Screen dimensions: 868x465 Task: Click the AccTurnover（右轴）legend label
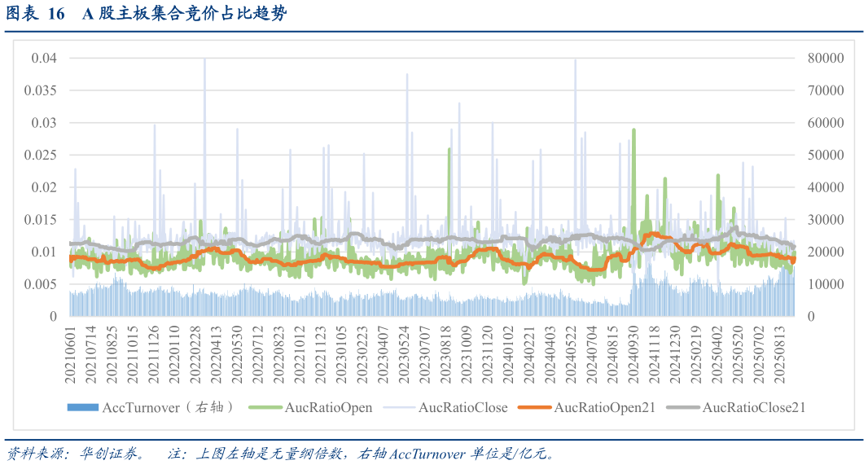tap(168, 407)
